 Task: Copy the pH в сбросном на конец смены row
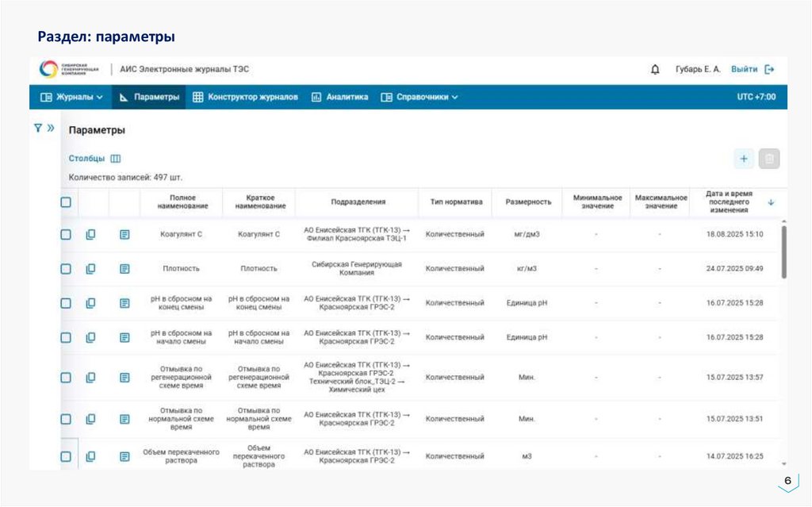(x=90, y=303)
